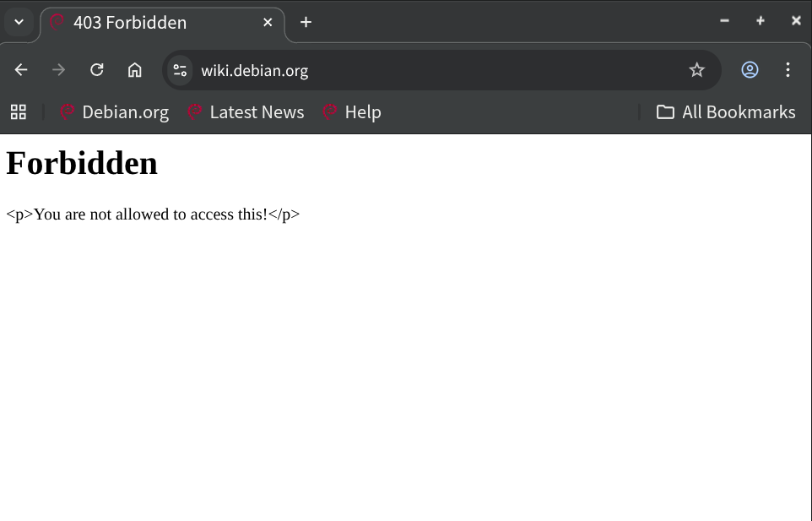812x521 pixels.
Task: Open the Latest News bookmark
Action: (246, 112)
